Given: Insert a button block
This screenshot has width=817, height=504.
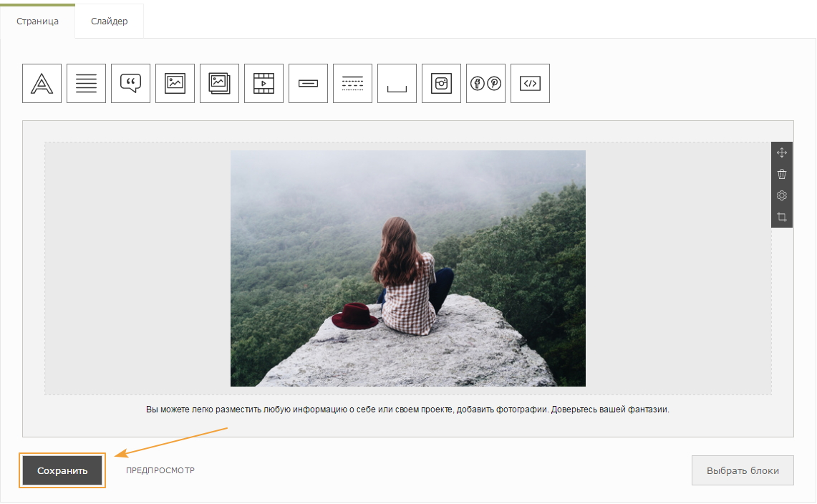Looking at the screenshot, I should [309, 83].
